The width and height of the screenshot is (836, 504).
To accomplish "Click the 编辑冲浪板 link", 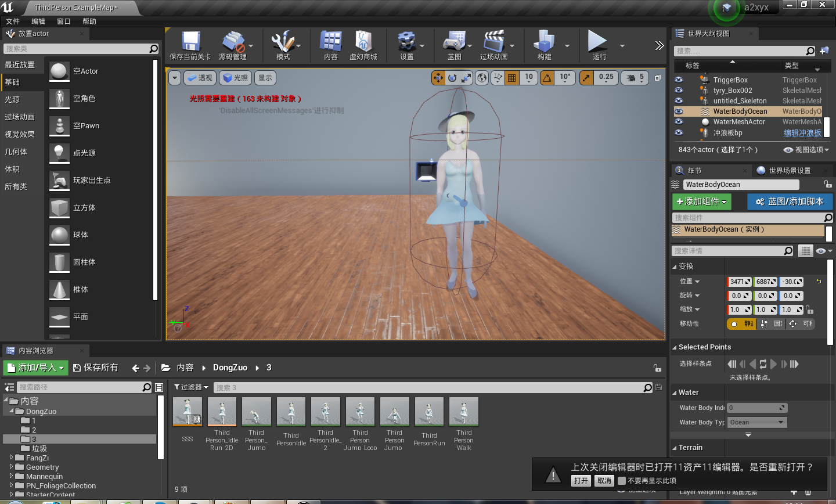I will [x=802, y=133].
